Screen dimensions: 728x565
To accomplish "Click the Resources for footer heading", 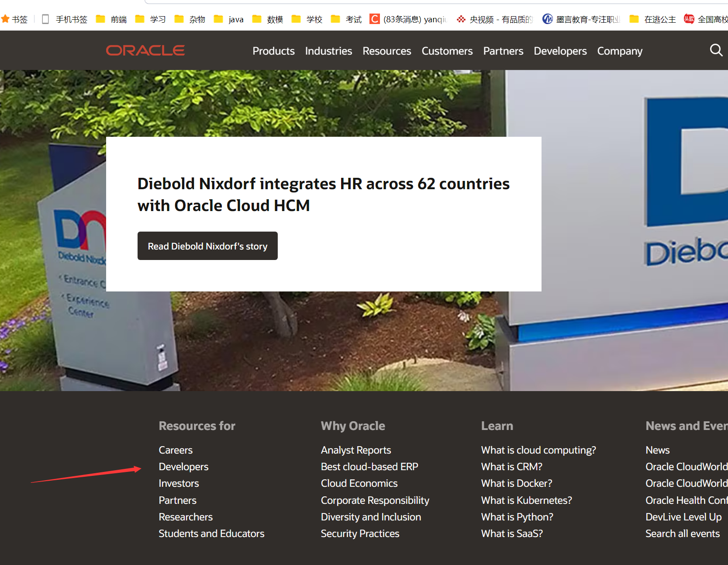I will point(197,426).
